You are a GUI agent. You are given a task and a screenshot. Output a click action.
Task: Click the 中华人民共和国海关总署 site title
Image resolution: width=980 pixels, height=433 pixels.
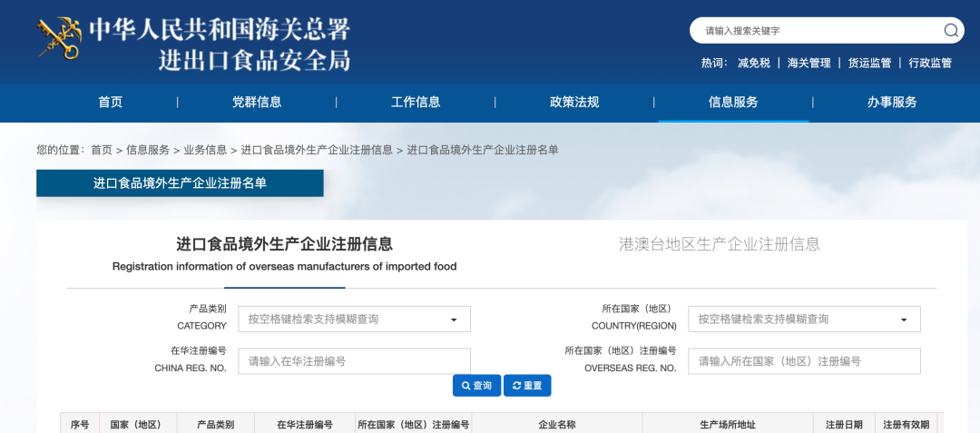pyautogui.click(x=220, y=30)
